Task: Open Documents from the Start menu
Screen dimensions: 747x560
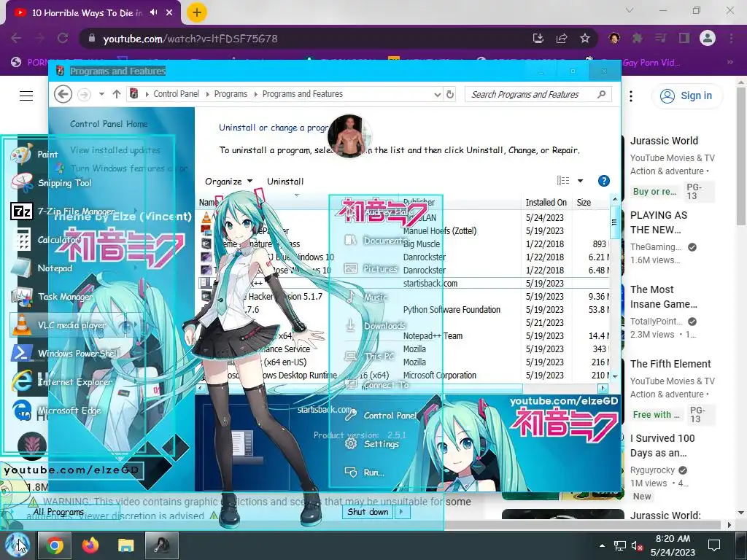Action: pos(376,241)
